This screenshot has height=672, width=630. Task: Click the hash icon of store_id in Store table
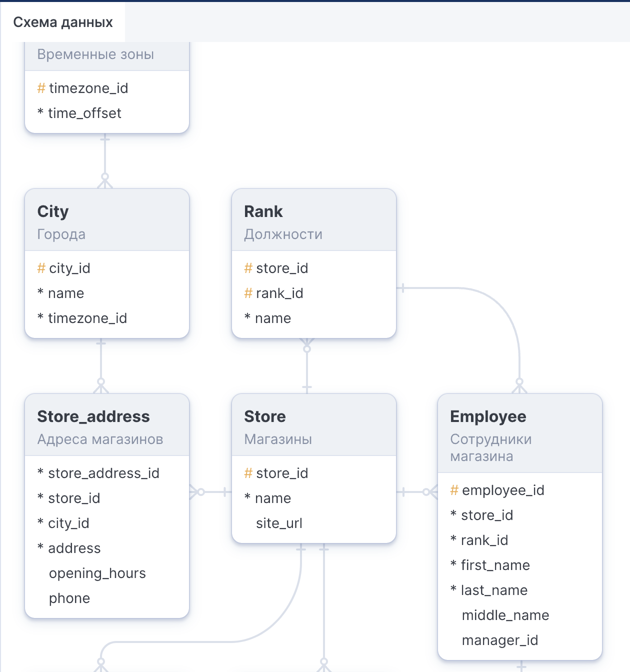[248, 473]
